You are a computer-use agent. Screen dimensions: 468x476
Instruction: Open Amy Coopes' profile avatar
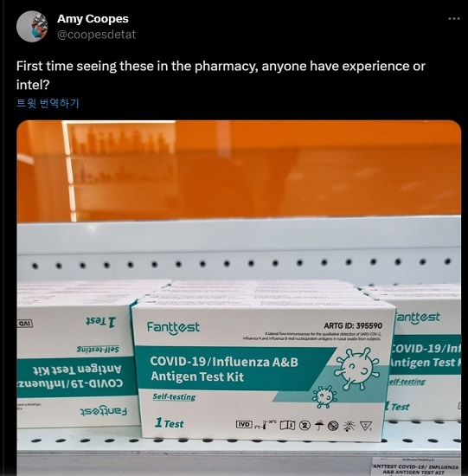click(x=32, y=27)
